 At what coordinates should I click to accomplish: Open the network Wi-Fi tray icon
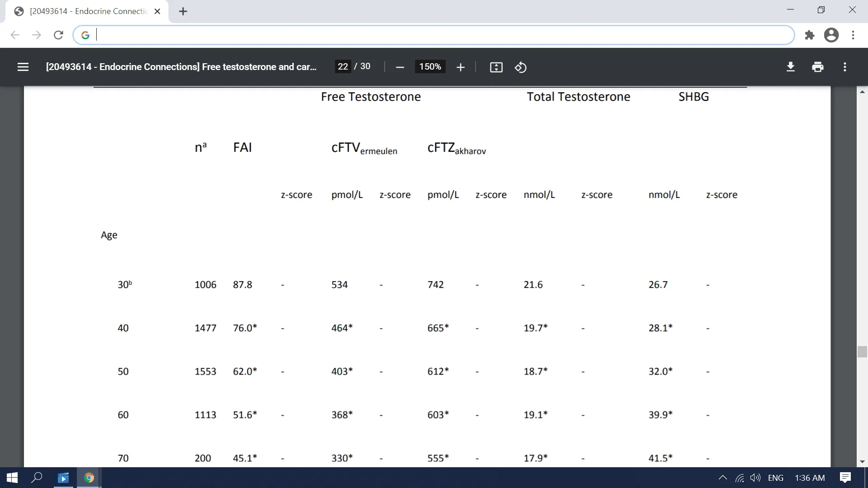click(x=740, y=478)
